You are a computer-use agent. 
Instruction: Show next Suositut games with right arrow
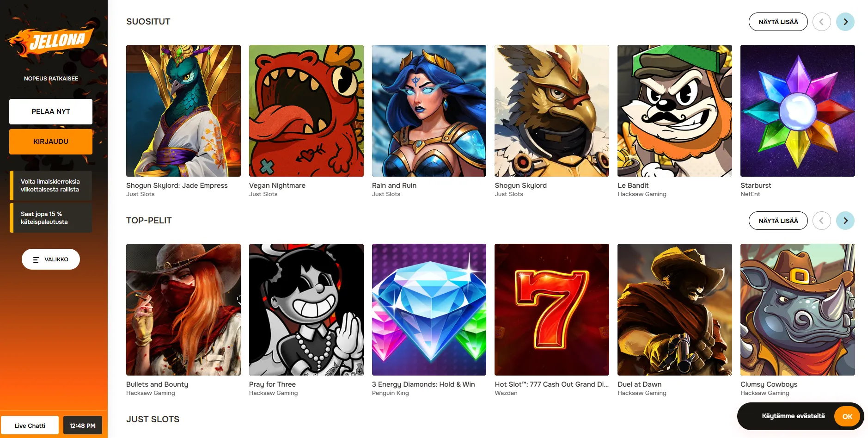point(845,22)
